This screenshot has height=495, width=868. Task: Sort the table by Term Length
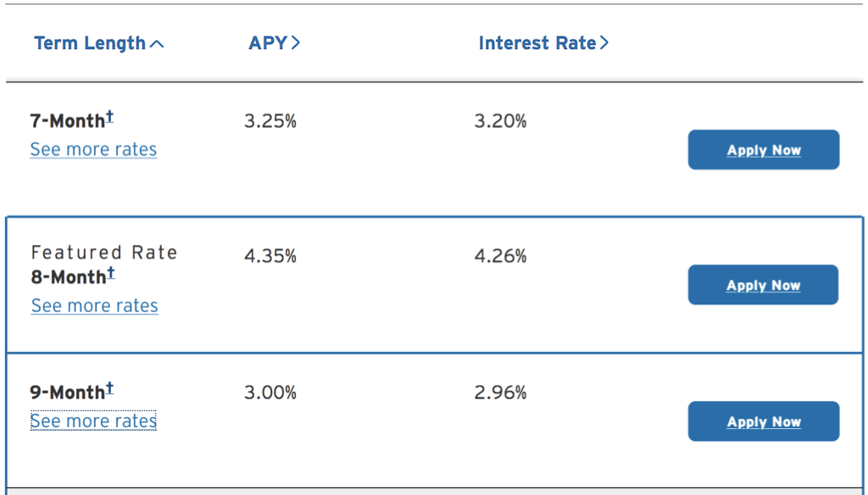click(x=90, y=43)
